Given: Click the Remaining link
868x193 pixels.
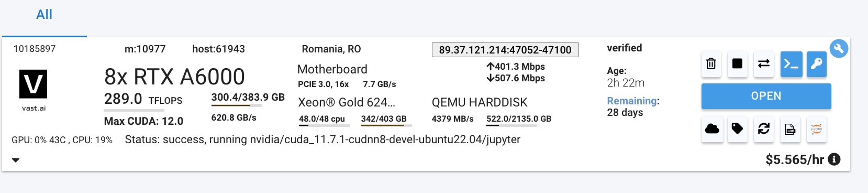Looking at the screenshot, I should [x=632, y=101].
